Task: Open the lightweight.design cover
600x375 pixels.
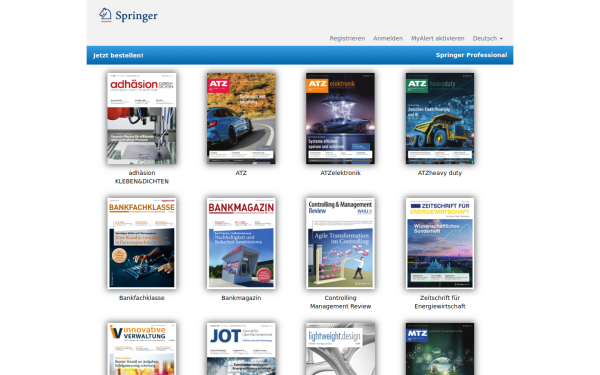Action: [340, 349]
